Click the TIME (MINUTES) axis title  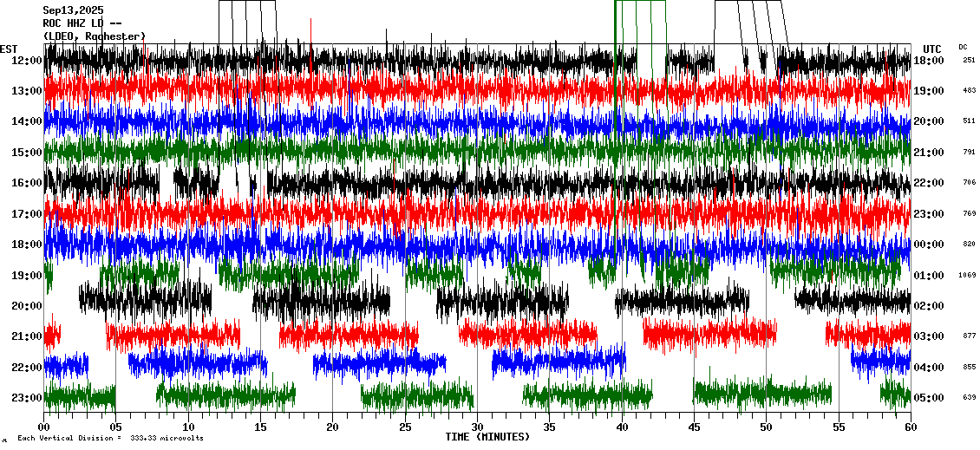point(487,437)
